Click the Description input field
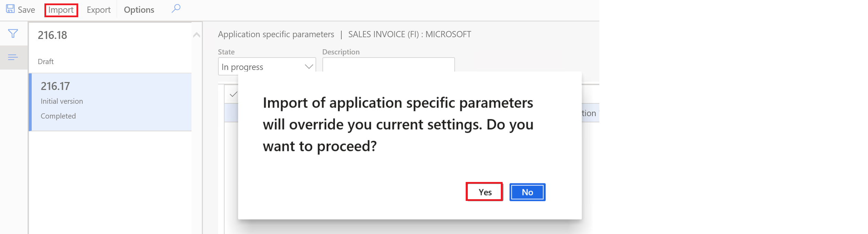The width and height of the screenshot is (868, 234). point(389,65)
